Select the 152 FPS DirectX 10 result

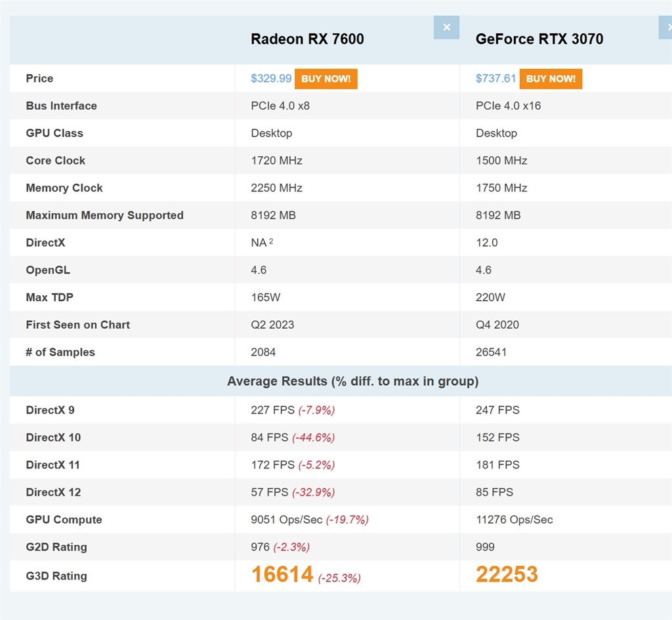pyautogui.click(x=497, y=438)
